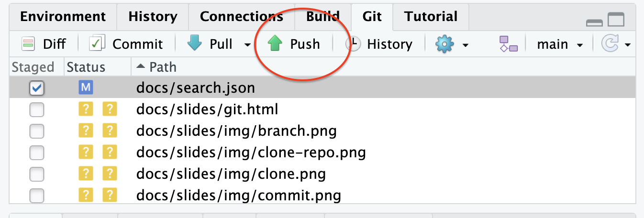This screenshot has width=644, height=218.
Task: Expand the Refresh options dropdown arrow
Action: pos(627,45)
